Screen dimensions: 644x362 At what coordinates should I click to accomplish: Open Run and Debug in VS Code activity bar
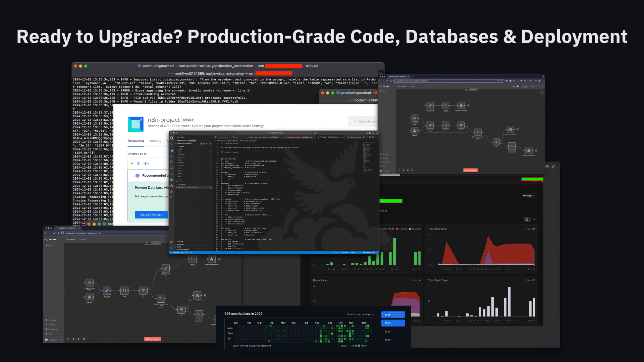pyautogui.click(x=171, y=156)
